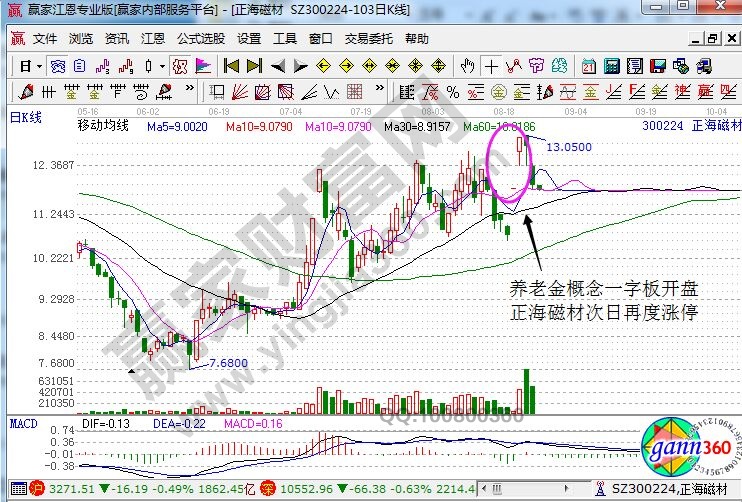Open the candlestick chart type dropdown arrow
The width and height of the screenshot is (742, 502).
click(x=163, y=66)
